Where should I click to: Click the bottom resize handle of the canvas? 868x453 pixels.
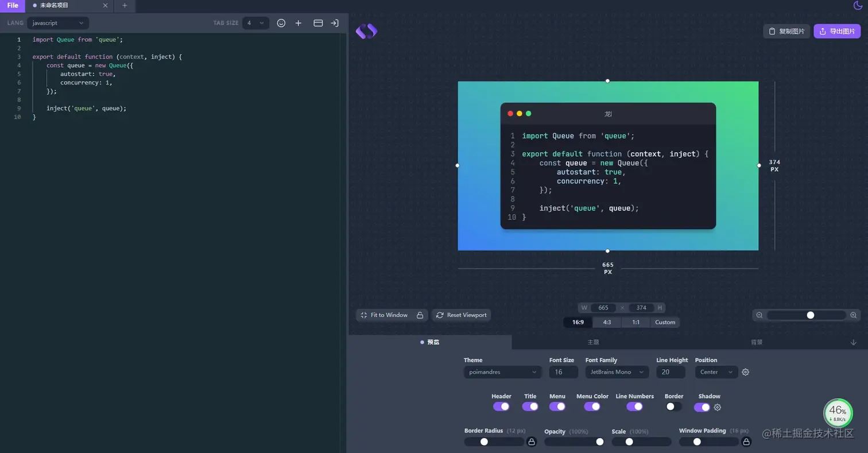[608, 251]
